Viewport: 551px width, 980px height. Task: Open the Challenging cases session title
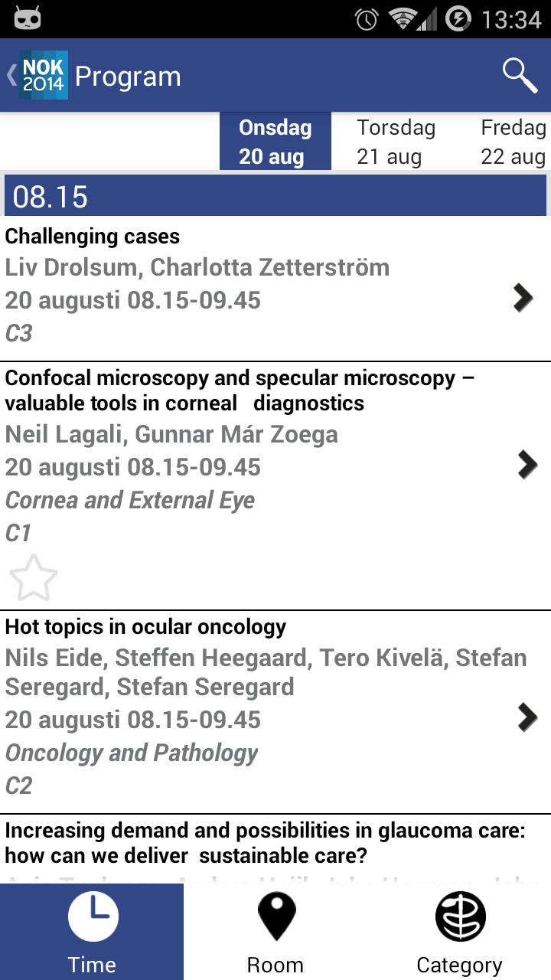click(x=93, y=237)
